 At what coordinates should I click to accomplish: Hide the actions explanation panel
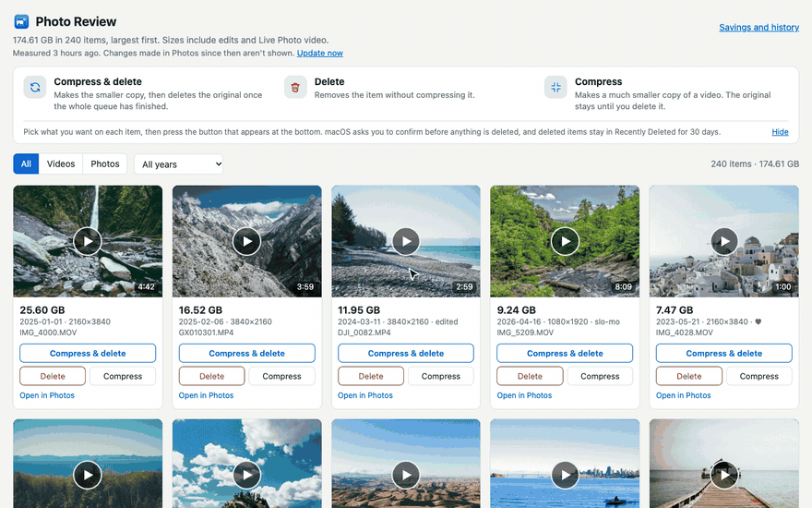[780, 132]
